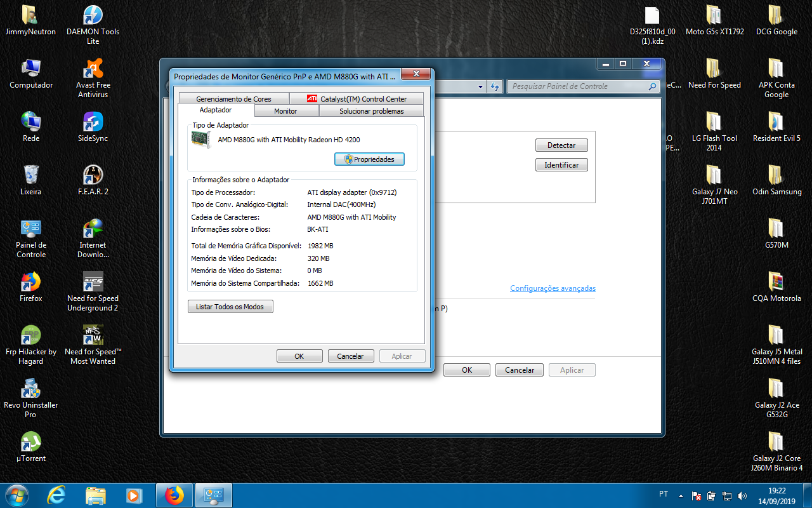This screenshot has height=508, width=812.
Task: Open desktop folder labeled Need For Speed
Action: (x=714, y=74)
